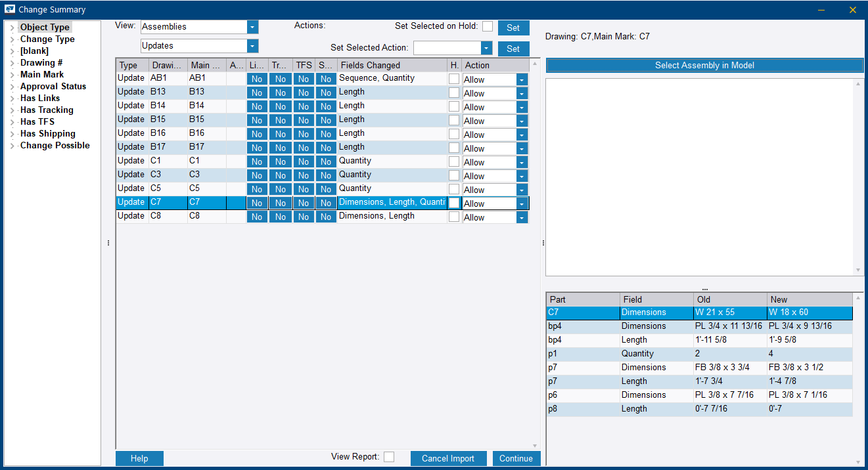868x470 pixels.
Task: Select the Has Shipping item in the sidebar
Action: coord(47,133)
